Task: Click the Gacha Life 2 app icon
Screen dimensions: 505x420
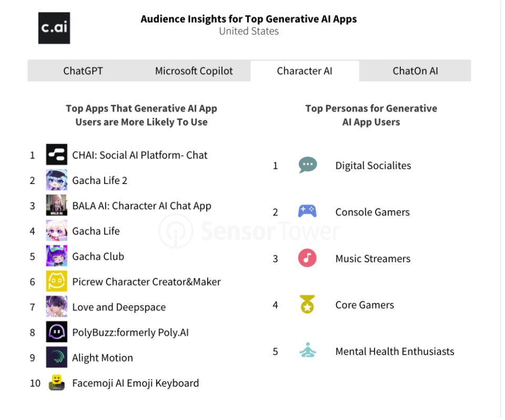Action: point(56,180)
